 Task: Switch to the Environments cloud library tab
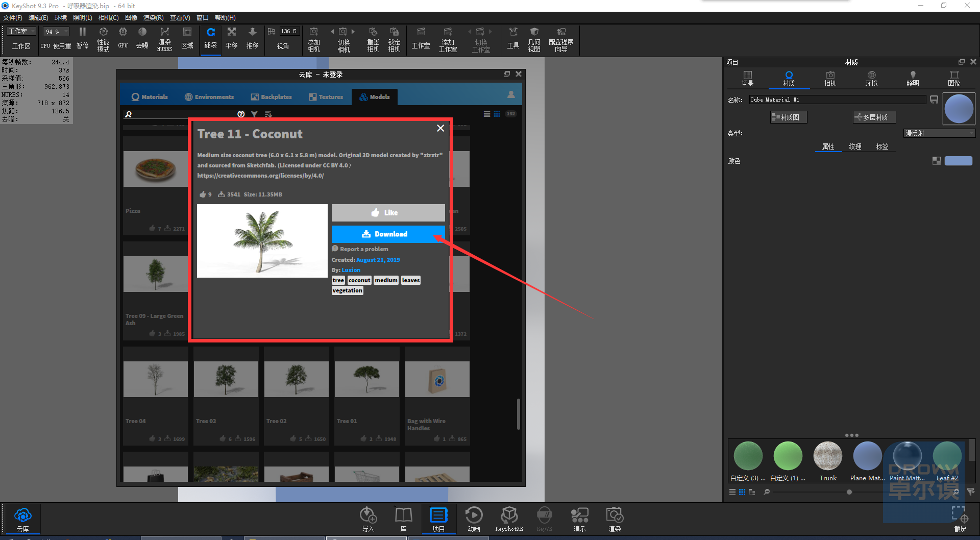209,96
